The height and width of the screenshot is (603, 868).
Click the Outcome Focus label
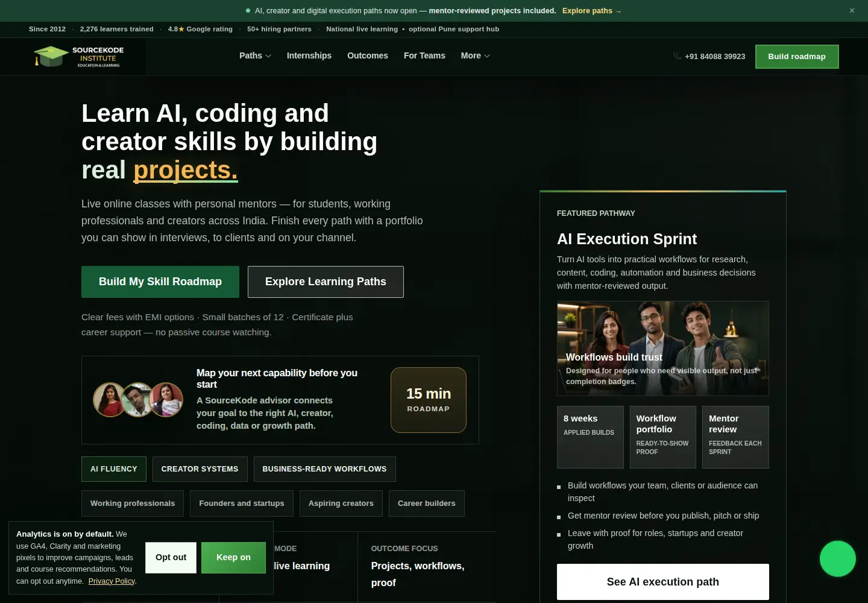(404, 549)
